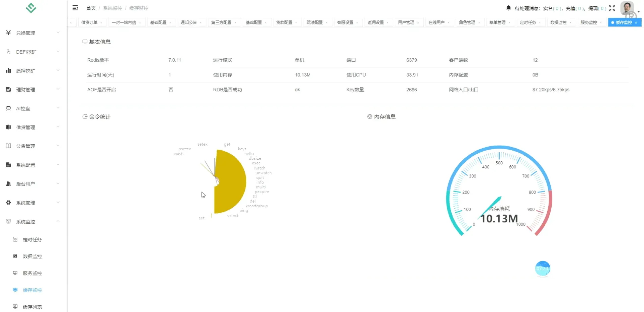Click the AI控盘 sidebar icon

point(8,108)
